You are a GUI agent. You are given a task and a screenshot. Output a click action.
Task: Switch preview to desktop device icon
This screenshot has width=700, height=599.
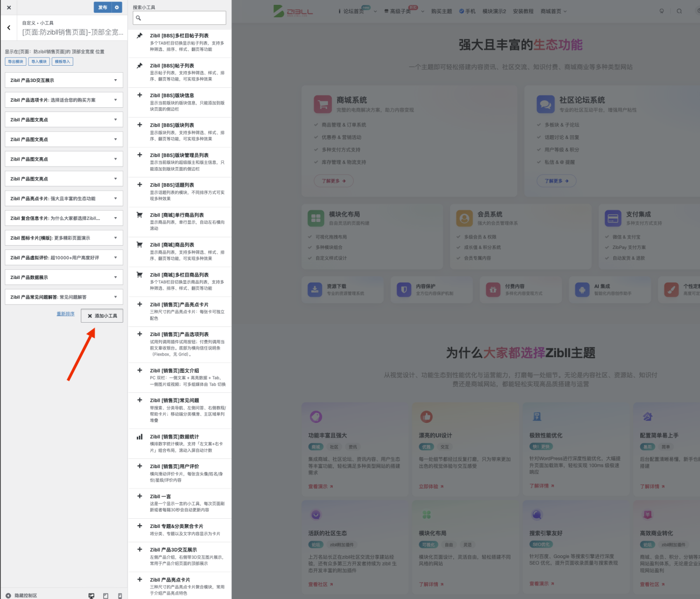(x=92, y=595)
